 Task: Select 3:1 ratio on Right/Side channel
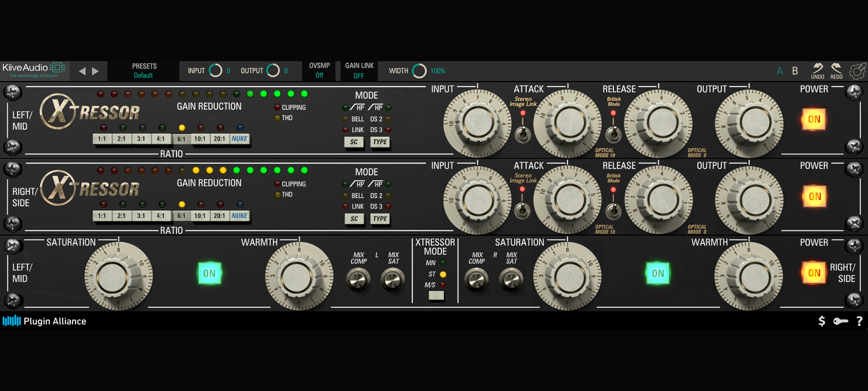[x=141, y=216]
